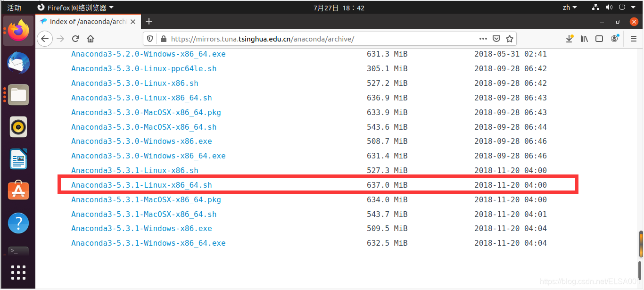Viewport: 644px width, 290px height.
Task: Open Ubuntu Software store icon
Action: pos(18,191)
